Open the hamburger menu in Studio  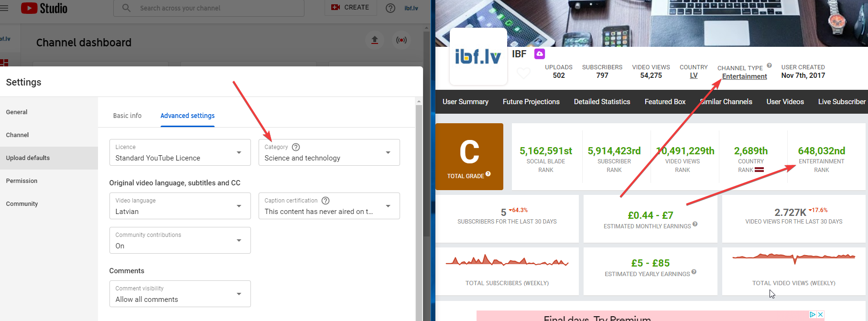pos(5,8)
